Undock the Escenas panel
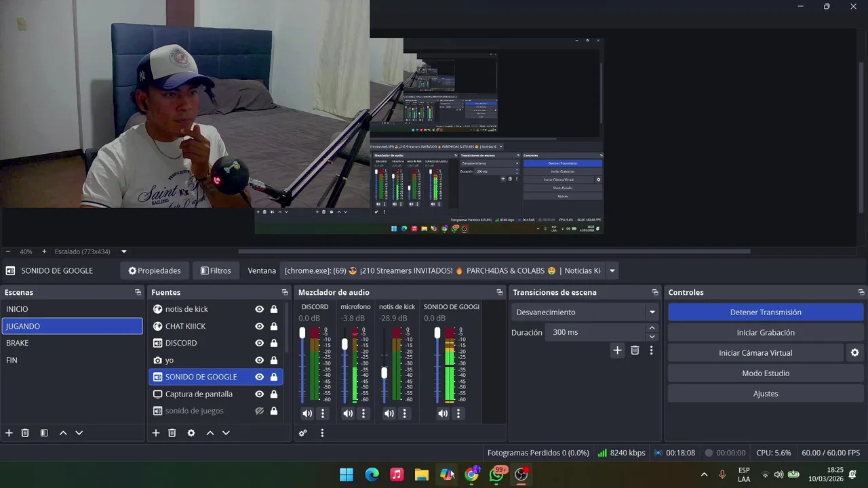This screenshot has width=868, height=488. (138, 293)
